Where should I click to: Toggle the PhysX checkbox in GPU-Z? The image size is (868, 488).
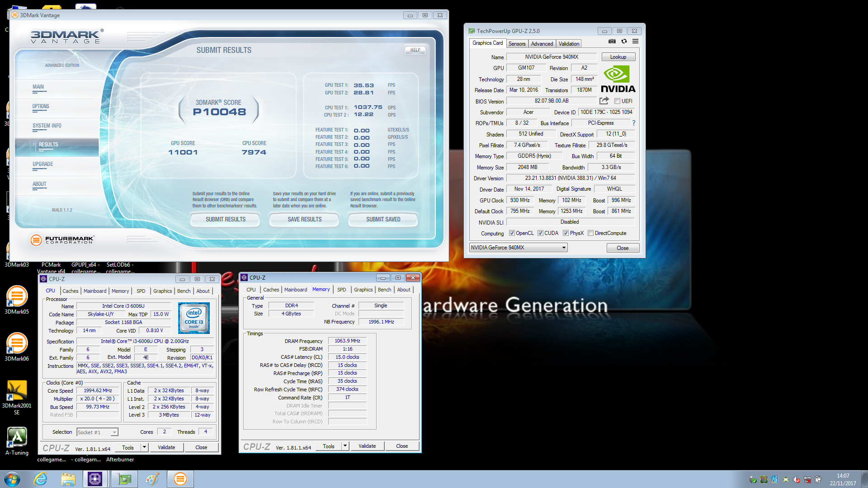tap(566, 233)
